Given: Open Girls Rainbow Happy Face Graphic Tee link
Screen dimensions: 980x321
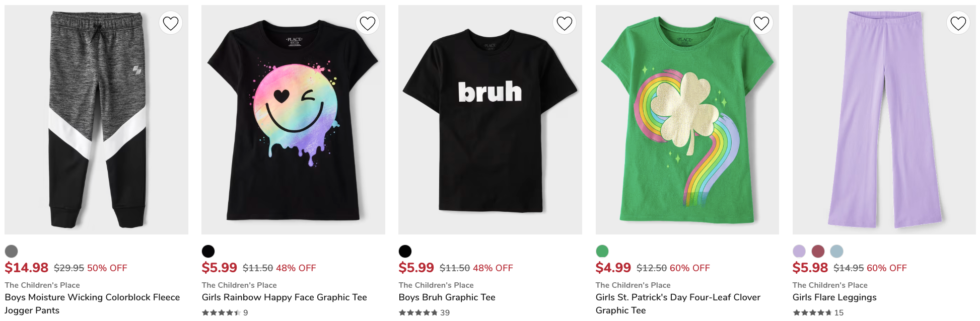Looking at the screenshot, I should [284, 297].
